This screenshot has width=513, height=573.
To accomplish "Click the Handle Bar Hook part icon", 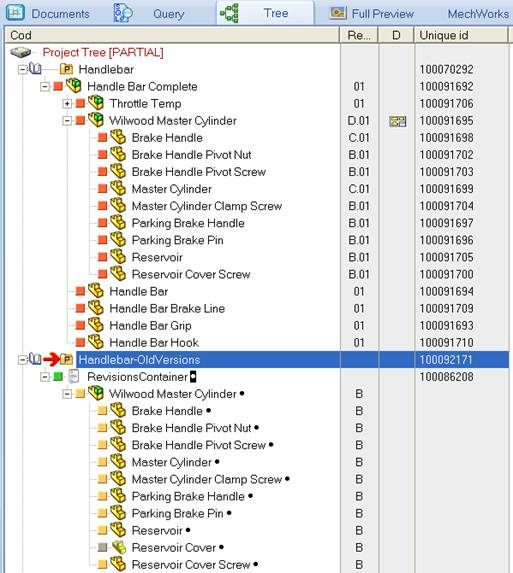I will (x=96, y=342).
